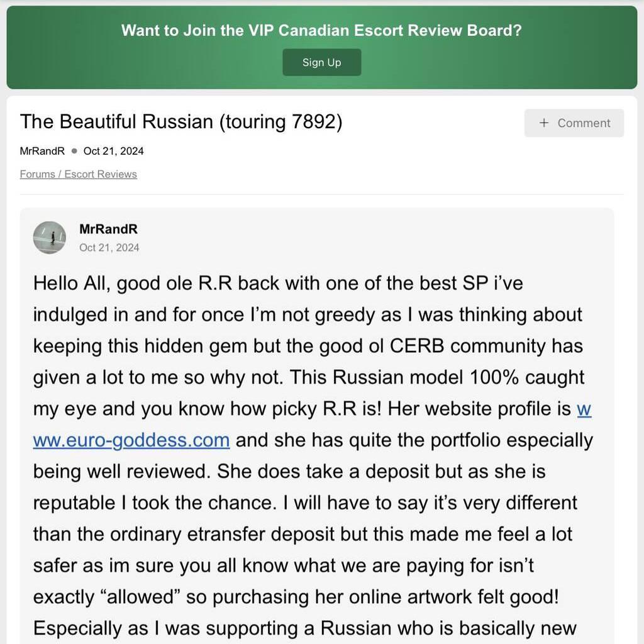Click the thread date under the title
This screenshot has width=644, height=644.
pyautogui.click(x=113, y=151)
